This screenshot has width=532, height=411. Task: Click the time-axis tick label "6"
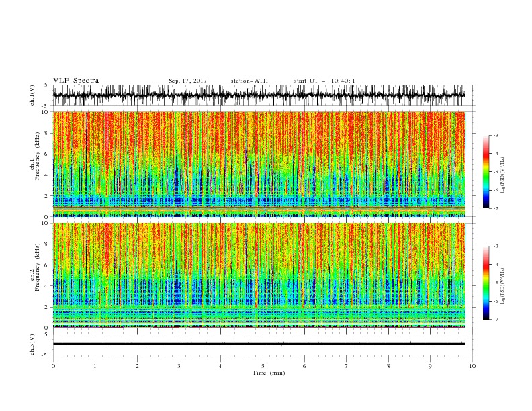coord(304,366)
